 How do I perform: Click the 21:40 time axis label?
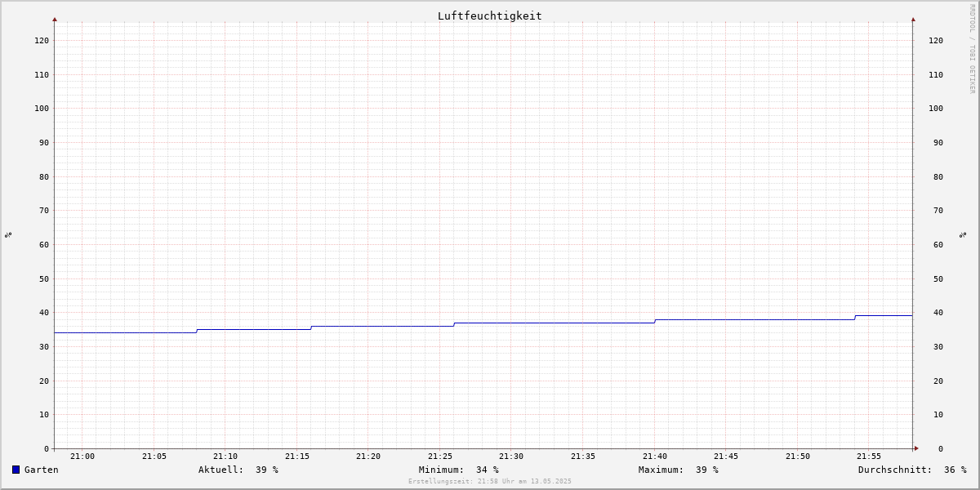(x=655, y=457)
